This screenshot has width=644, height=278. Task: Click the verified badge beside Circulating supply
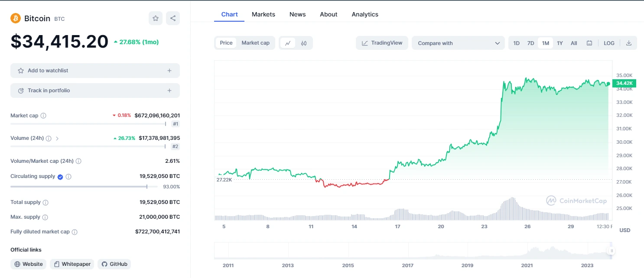[x=60, y=177]
